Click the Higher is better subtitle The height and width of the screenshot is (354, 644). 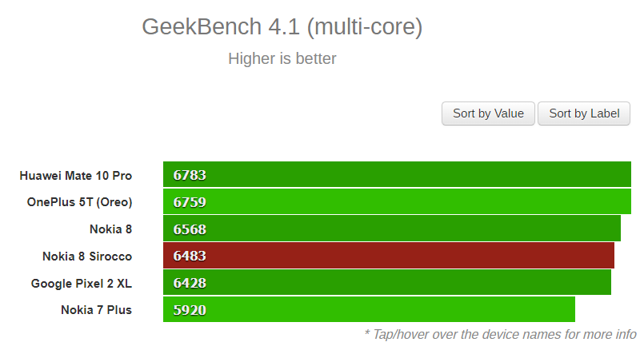pos(282,58)
